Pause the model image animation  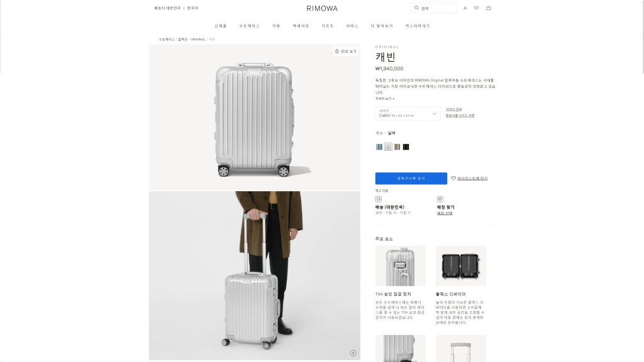coord(353,353)
